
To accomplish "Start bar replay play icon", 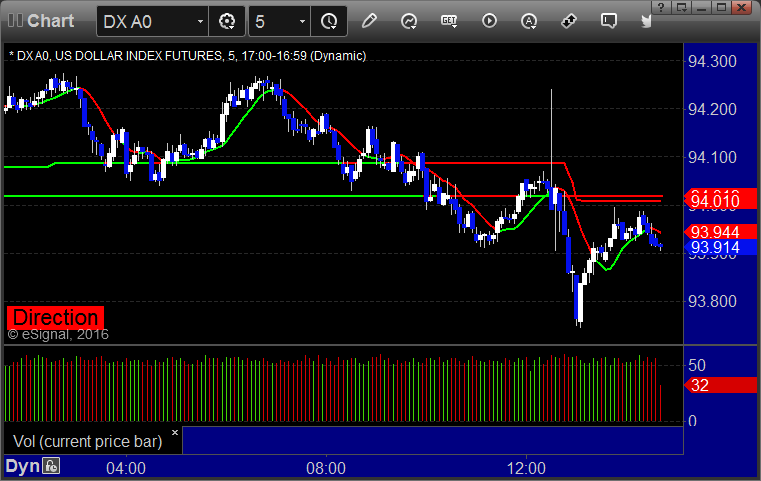I will (x=489, y=21).
